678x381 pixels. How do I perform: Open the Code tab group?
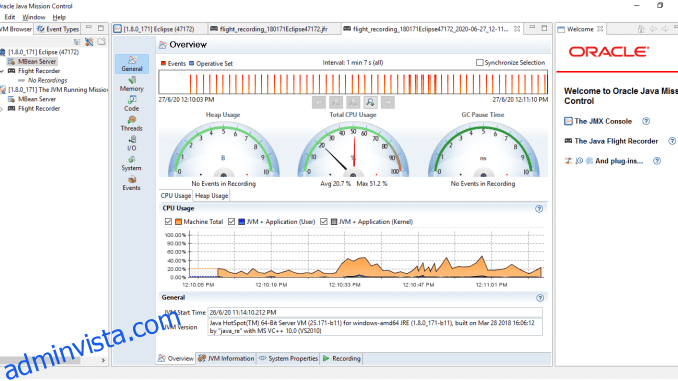point(132,104)
